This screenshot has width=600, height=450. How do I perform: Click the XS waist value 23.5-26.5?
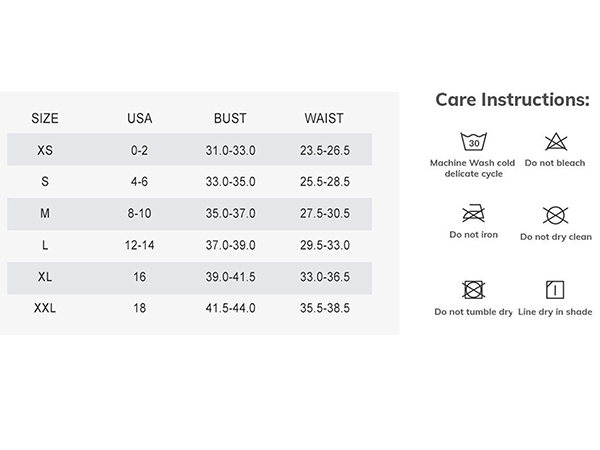pos(324,150)
